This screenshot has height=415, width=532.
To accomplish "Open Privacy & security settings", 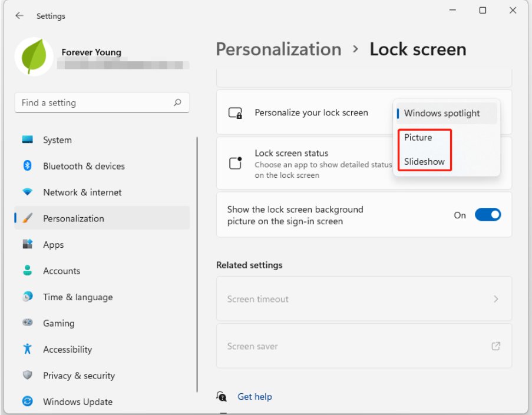I will click(x=78, y=376).
